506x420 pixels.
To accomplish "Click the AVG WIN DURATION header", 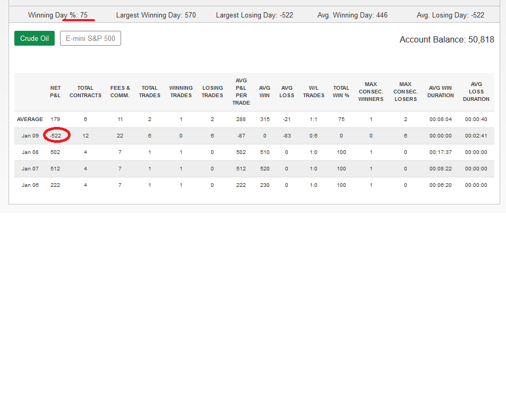I will point(441,92).
